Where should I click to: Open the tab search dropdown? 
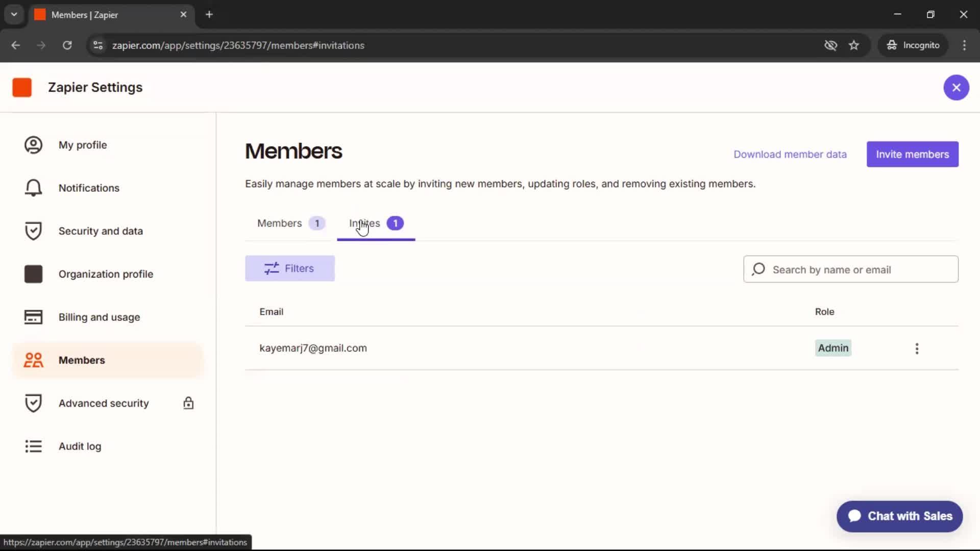[14, 14]
